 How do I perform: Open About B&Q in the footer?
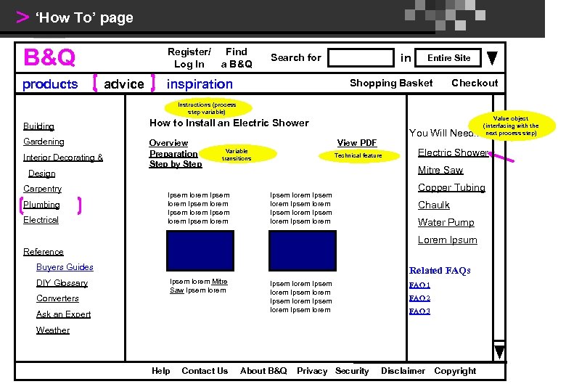[263, 371]
